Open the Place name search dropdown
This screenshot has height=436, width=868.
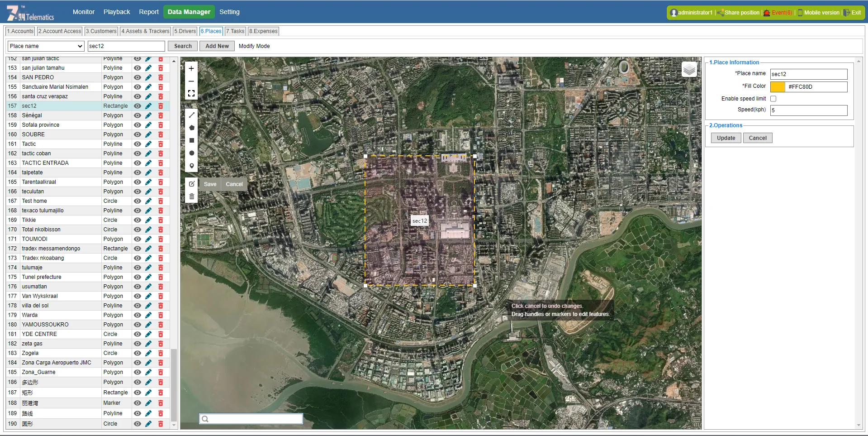coord(46,46)
